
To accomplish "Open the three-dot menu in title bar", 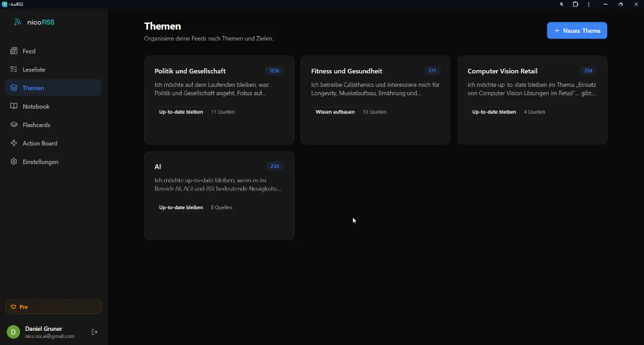I will click(x=589, y=4).
